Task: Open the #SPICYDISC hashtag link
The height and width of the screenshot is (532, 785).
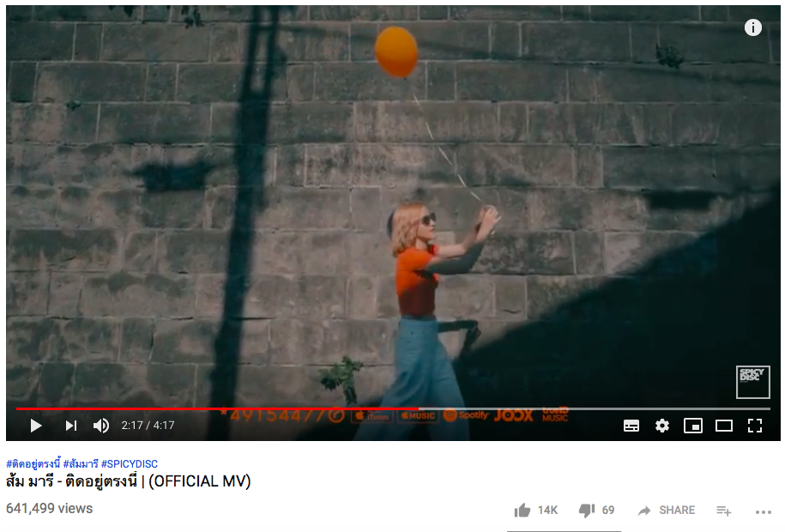Action: pos(130,464)
